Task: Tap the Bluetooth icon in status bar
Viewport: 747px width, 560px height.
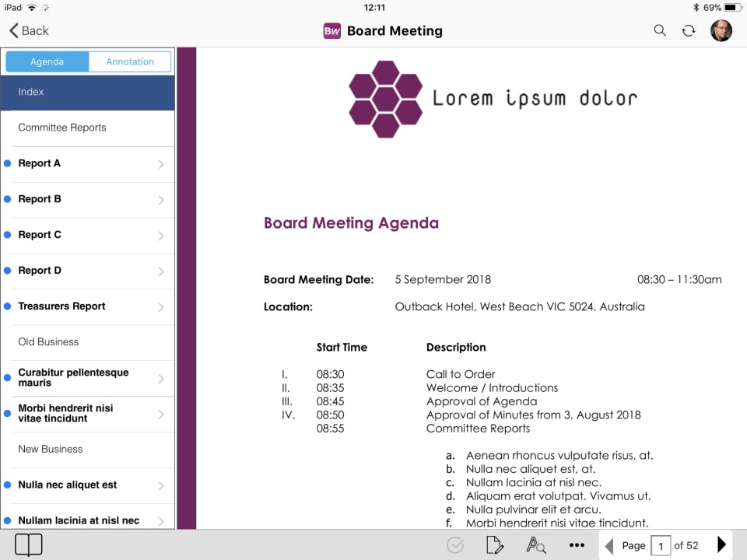Action: (x=696, y=7)
